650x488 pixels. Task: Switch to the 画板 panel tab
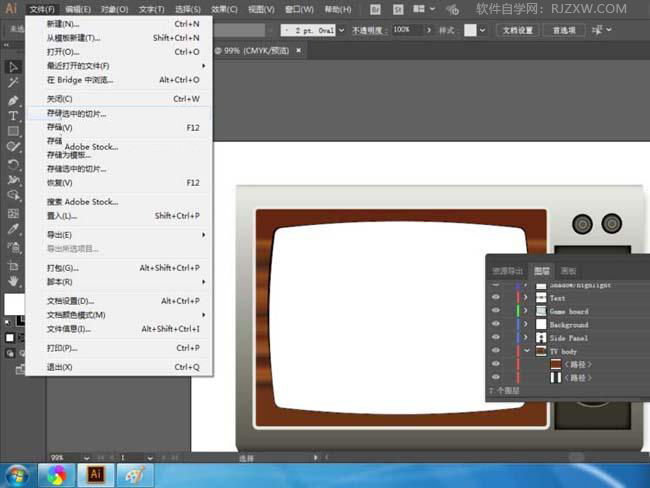coord(568,271)
